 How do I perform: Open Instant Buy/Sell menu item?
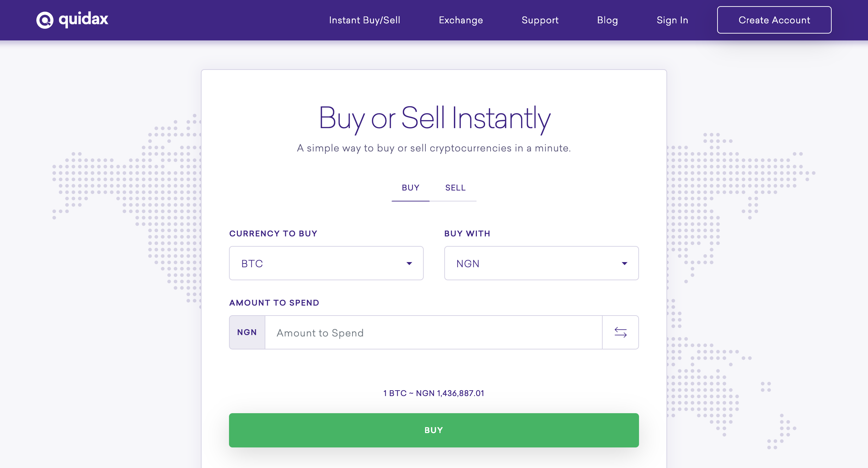click(x=364, y=20)
